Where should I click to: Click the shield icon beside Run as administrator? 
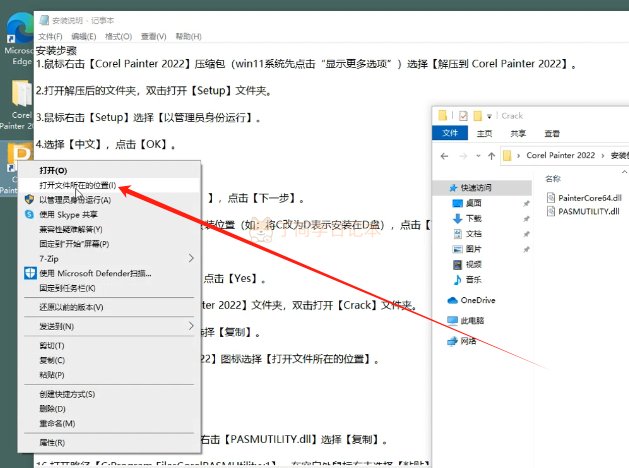coord(29,199)
